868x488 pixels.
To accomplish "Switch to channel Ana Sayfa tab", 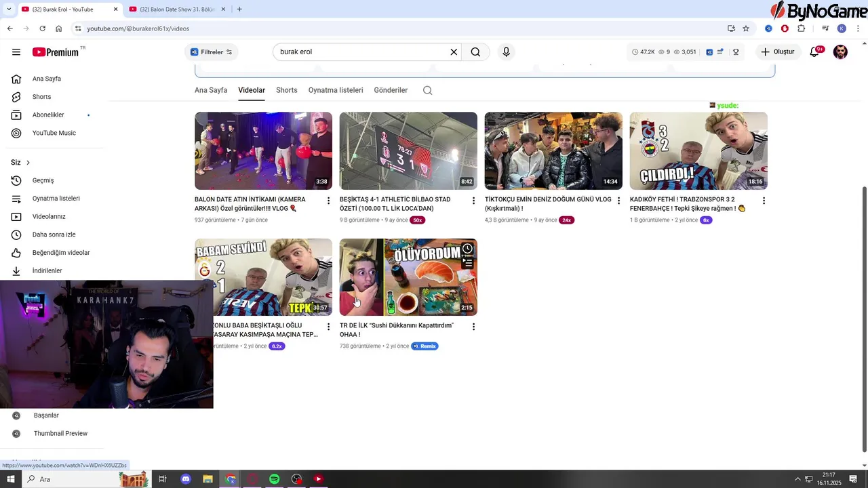I will pyautogui.click(x=211, y=90).
